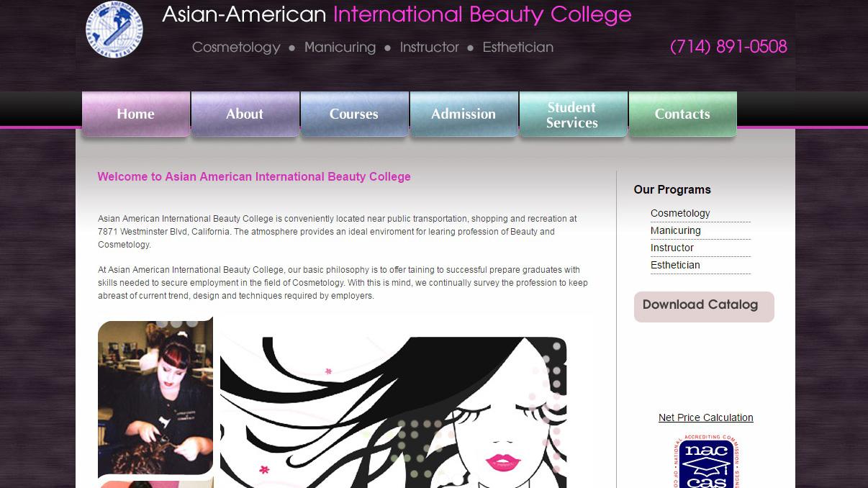Click the NACCAS accreditation badge
The width and height of the screenshot is (868, 488).
click(706, 462)
